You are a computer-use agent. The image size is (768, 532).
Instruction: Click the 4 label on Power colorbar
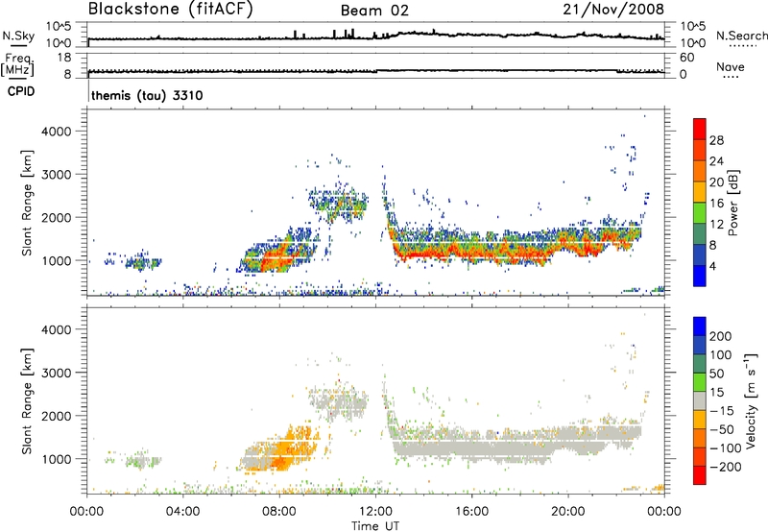click(712, 267)
